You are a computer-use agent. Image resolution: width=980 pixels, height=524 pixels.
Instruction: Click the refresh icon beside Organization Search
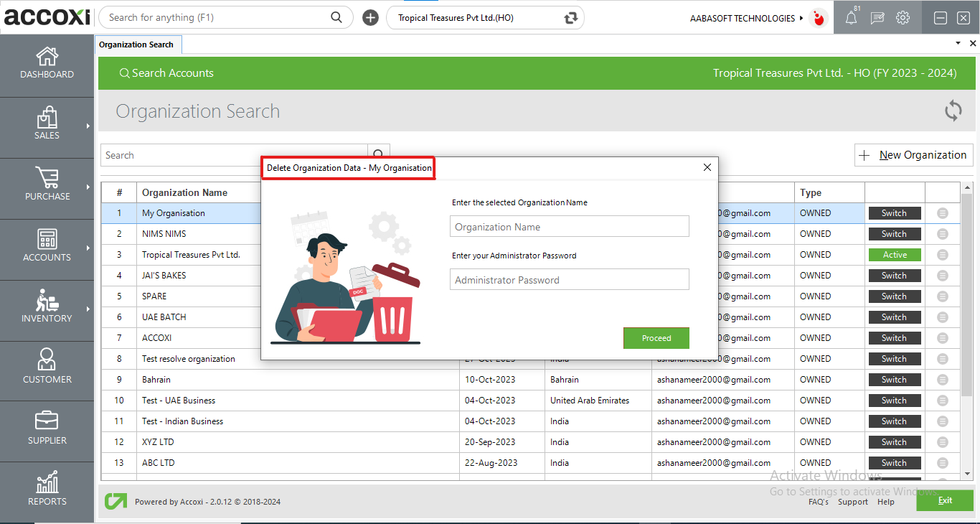tap(953, 111)
